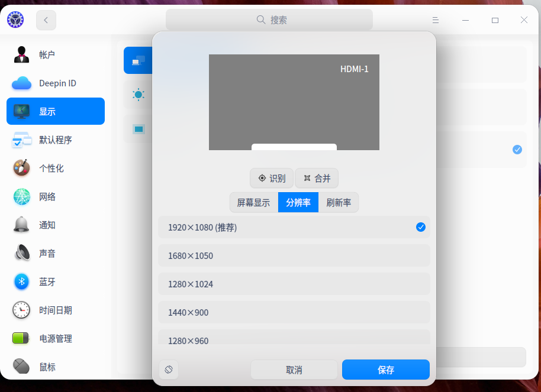Select the 1680×1050 resolution
The image size is (541, 392).
[x=294, y=255]
